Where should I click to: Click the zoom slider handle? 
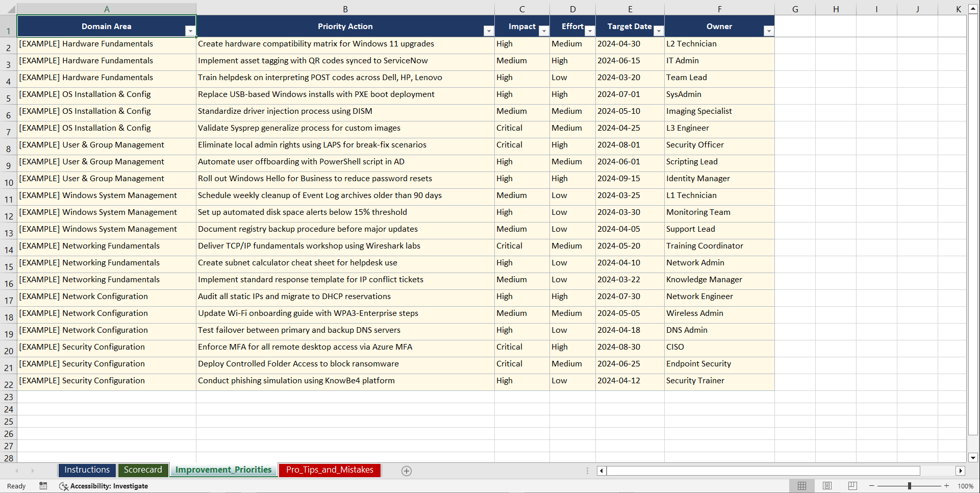(x=910, y=486)
